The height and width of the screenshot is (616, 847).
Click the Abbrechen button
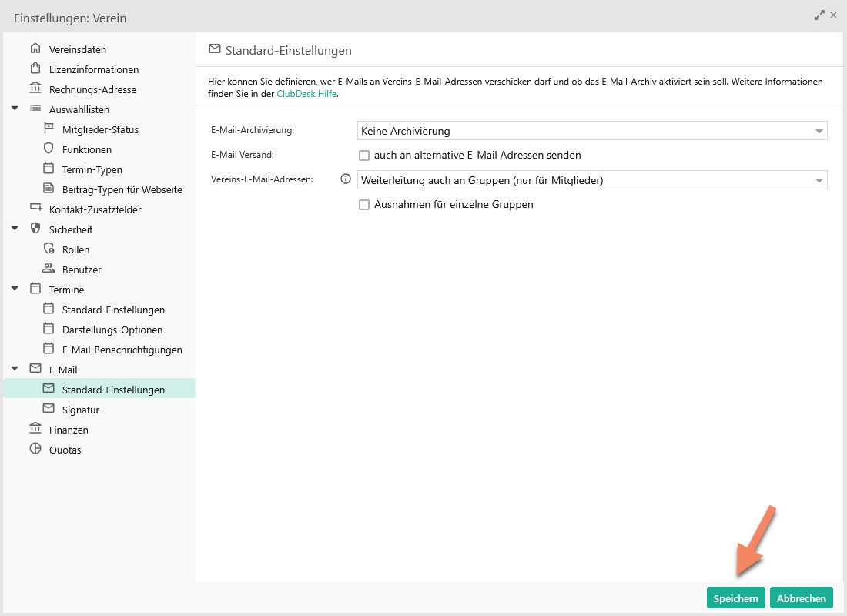click(x=802, y=598)
